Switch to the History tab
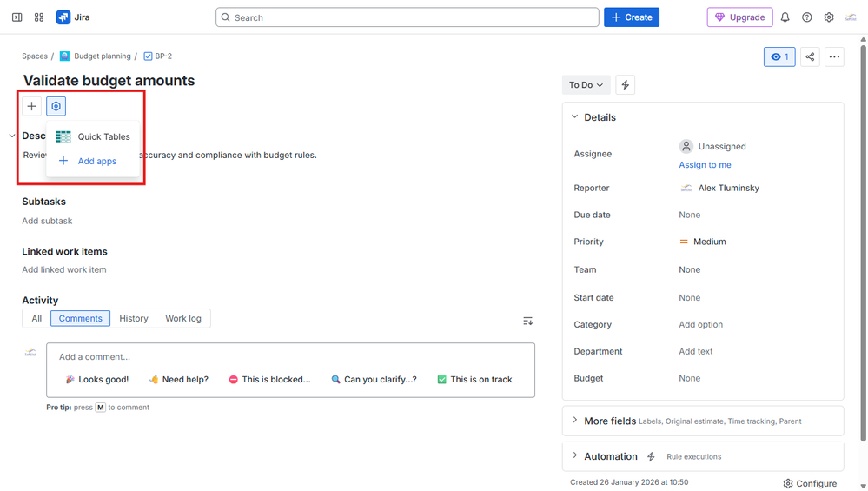 click(x=134, y=318)
